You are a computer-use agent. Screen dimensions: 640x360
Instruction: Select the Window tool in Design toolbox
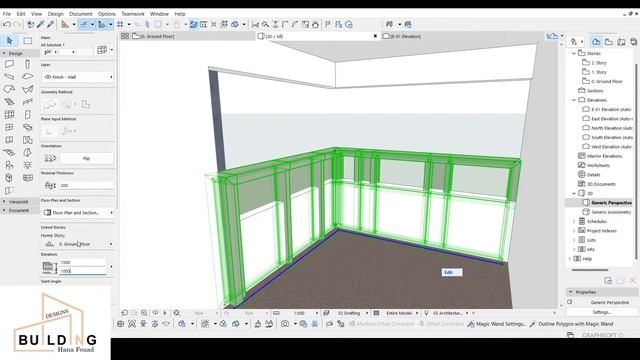point(9,127)
